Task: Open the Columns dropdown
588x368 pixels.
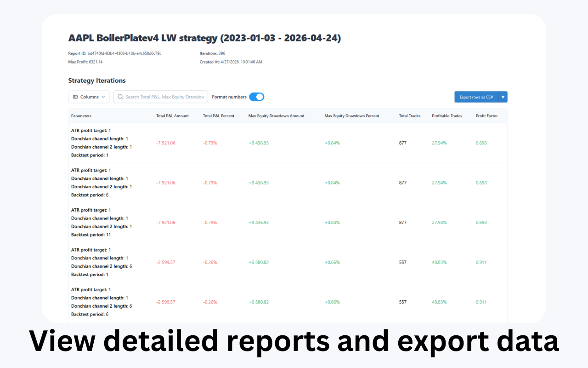Action: tap(89, 97)
